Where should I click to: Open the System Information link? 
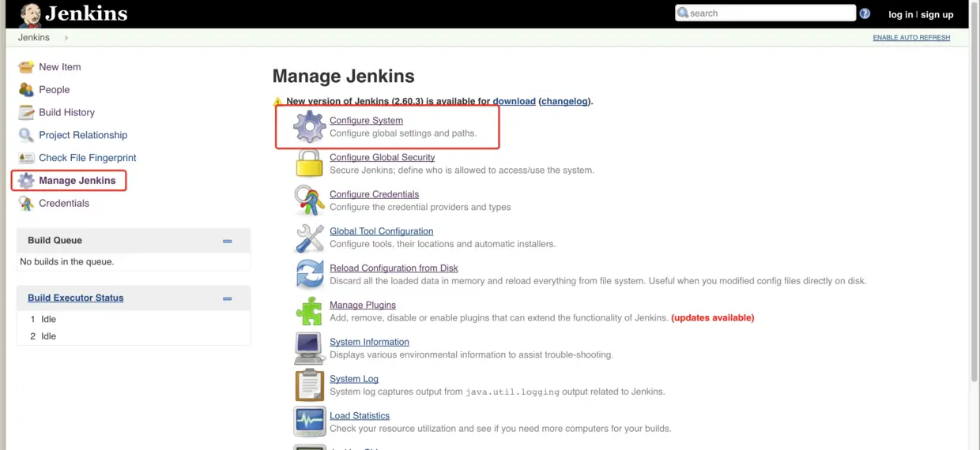369,342
